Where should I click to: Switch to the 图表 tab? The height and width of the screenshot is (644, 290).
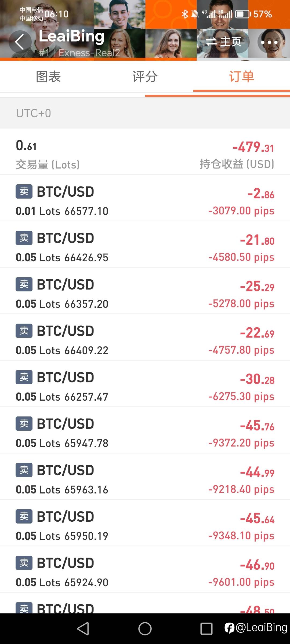coord(48,77)
